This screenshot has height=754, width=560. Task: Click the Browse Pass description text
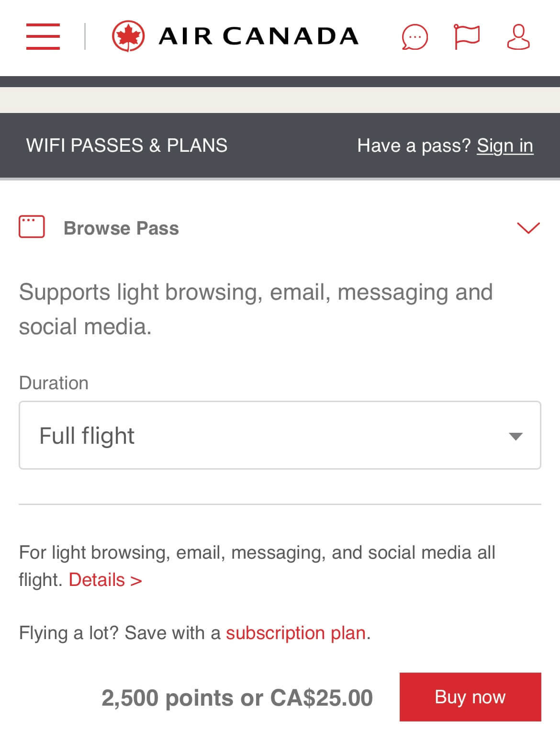point(256,309)
